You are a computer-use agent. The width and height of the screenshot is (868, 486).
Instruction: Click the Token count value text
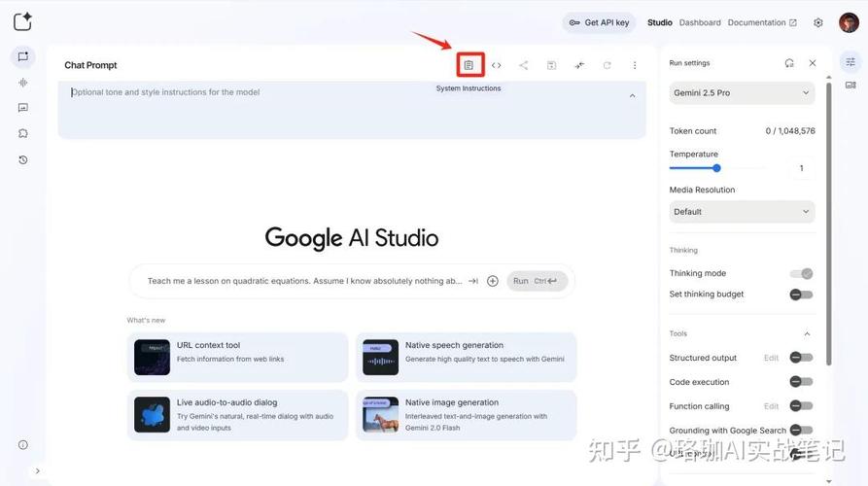(x=790, y=131)
